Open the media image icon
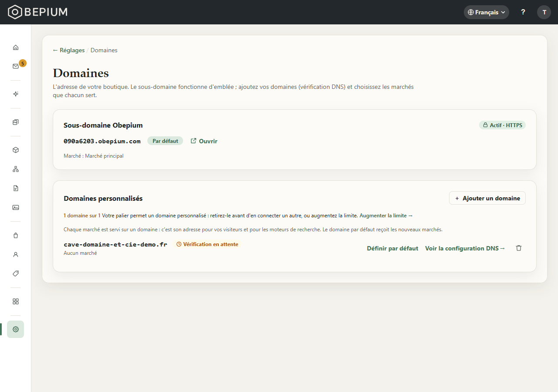This screenshot has height=392, width=558. click(x=16, y=207)
